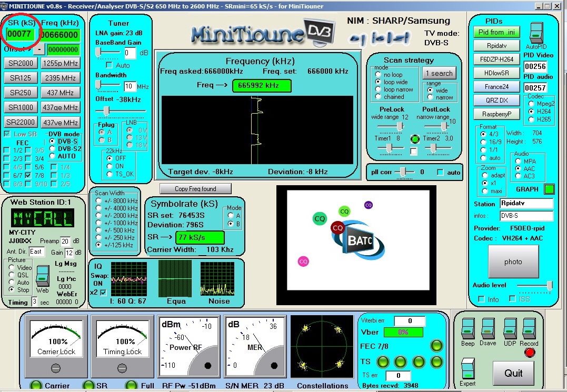Screen dimensions: 567x392
Task: Select the QRZ DX PID preset
Action: coord(496,100)
